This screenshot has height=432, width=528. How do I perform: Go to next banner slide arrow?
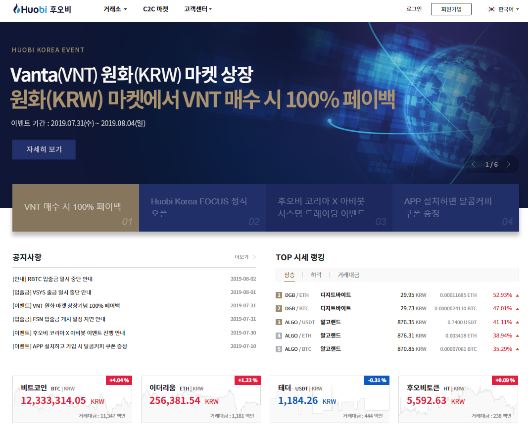pyautogui.click(x=508, y=164)
